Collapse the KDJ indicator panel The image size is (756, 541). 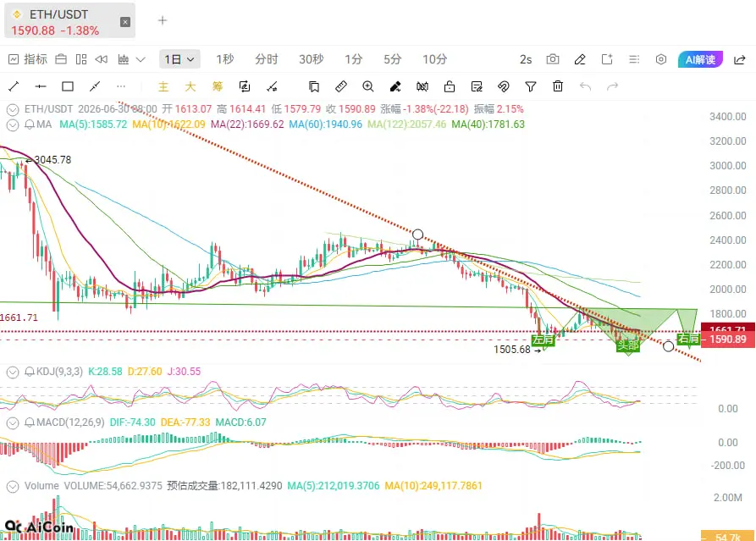(13, 373)
